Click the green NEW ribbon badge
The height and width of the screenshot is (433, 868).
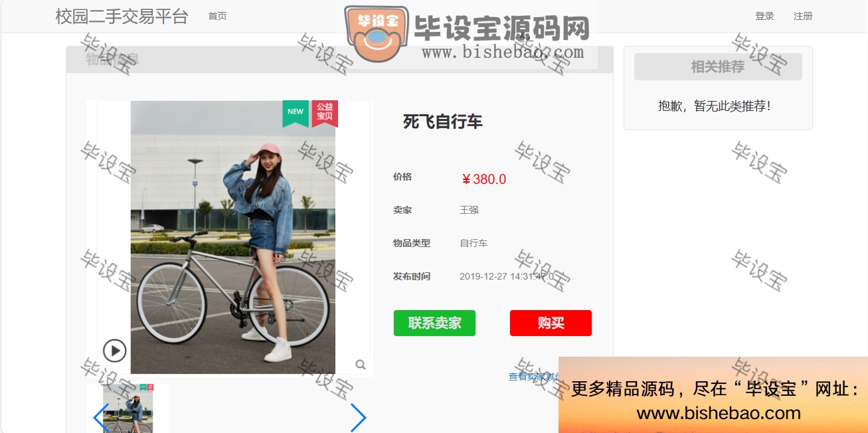coord(296,113)
